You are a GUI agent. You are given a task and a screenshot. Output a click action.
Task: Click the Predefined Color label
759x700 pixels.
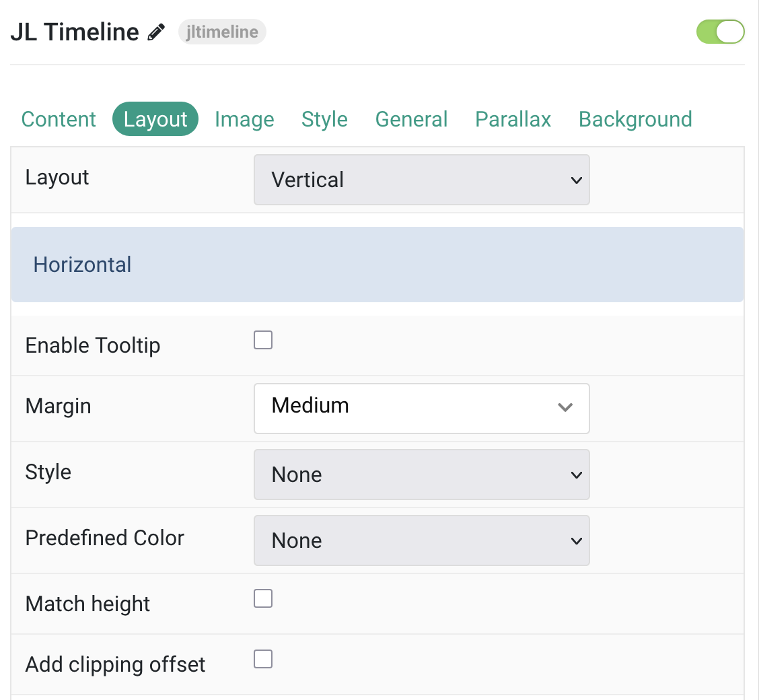[104, 538]
